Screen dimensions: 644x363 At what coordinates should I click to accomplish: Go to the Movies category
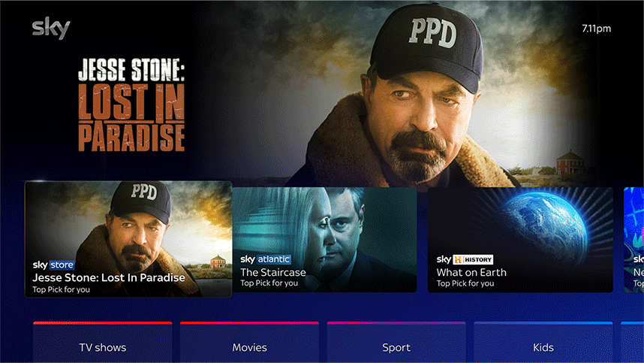click(x=249, y=343)
